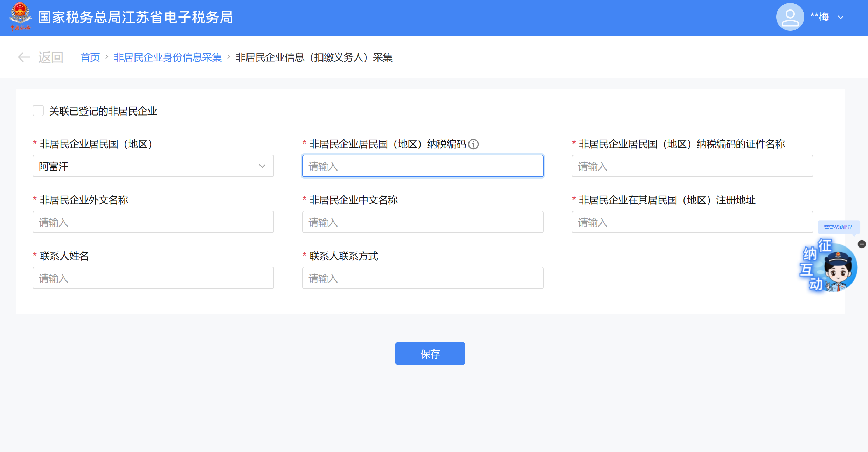Click the back arrow icon
This screenshot has height=452, width=868.
point(24,57)
